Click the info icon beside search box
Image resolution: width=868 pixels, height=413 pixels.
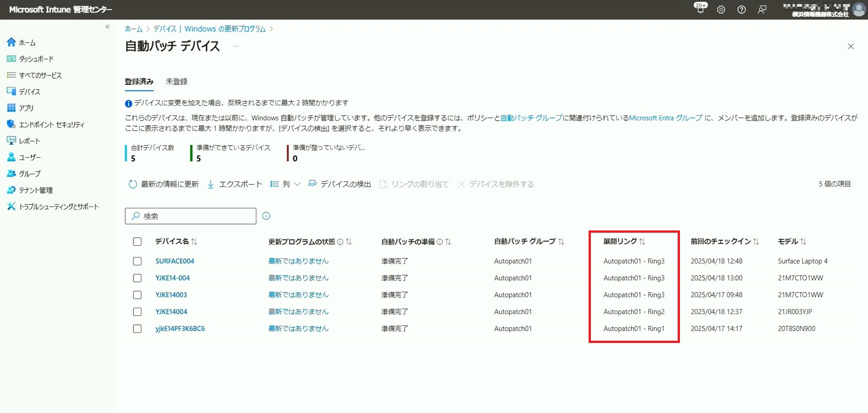[x=266, y=216]
